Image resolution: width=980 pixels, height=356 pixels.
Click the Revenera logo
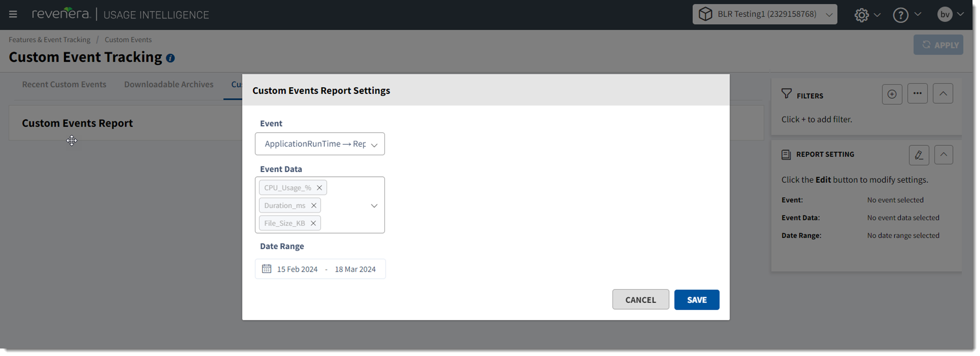coord(61,14)
